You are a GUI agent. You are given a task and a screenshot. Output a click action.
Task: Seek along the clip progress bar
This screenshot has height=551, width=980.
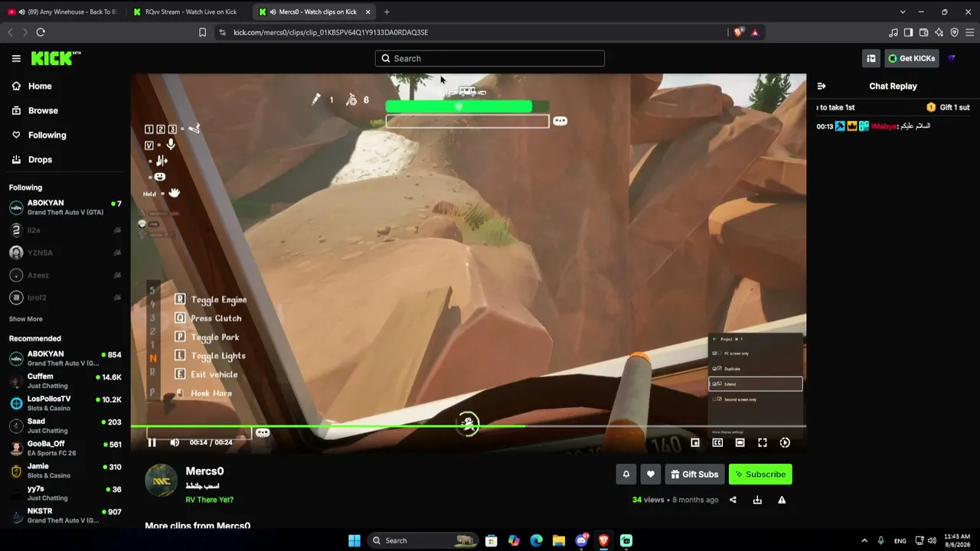(468, 426)
